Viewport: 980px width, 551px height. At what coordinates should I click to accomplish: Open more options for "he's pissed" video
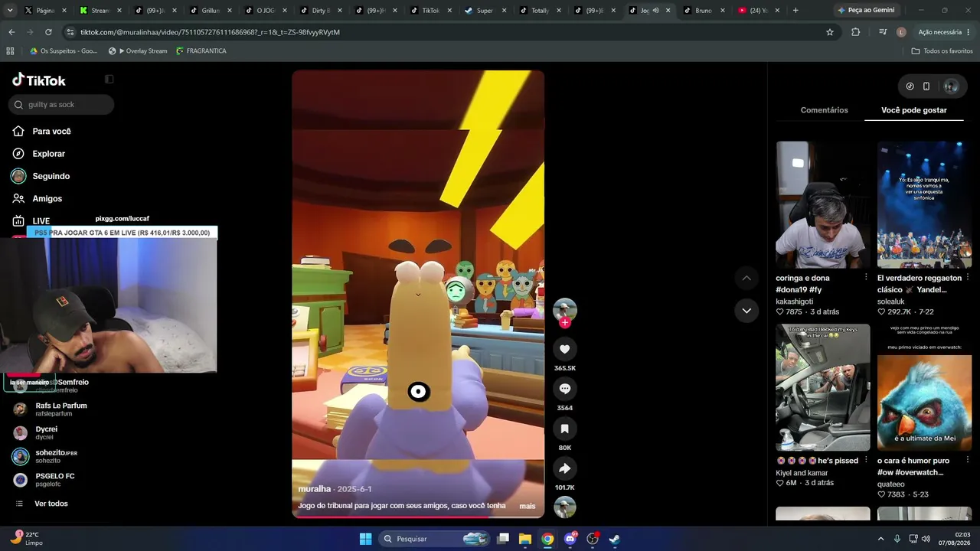pos(866,460)
